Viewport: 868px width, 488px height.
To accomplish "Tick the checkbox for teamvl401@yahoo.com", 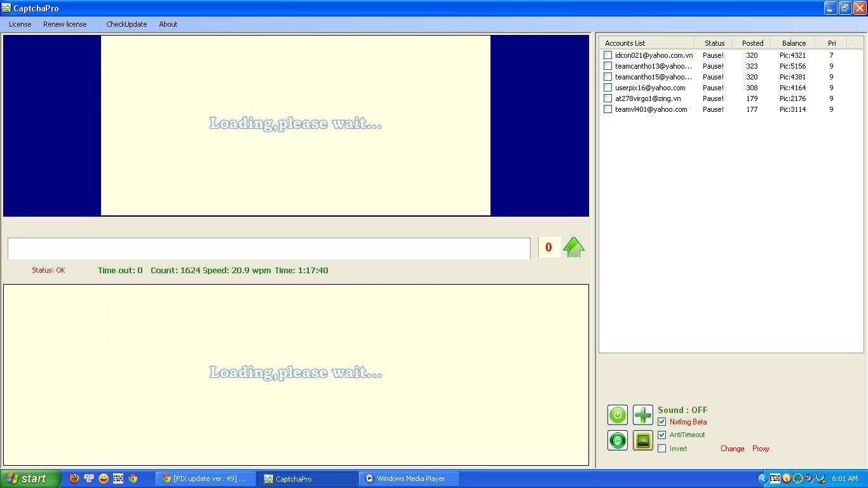I will point(607,109).
